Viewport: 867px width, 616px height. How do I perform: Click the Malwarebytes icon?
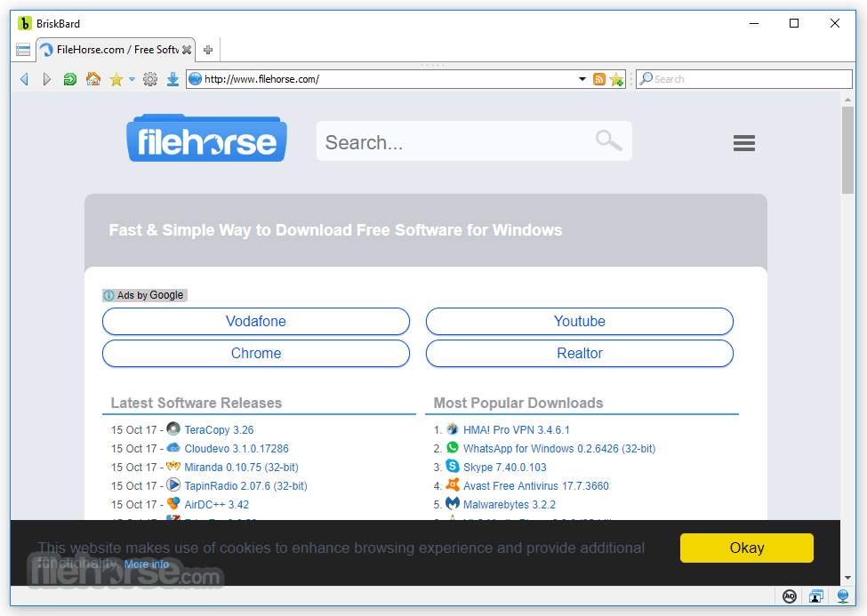453,503
